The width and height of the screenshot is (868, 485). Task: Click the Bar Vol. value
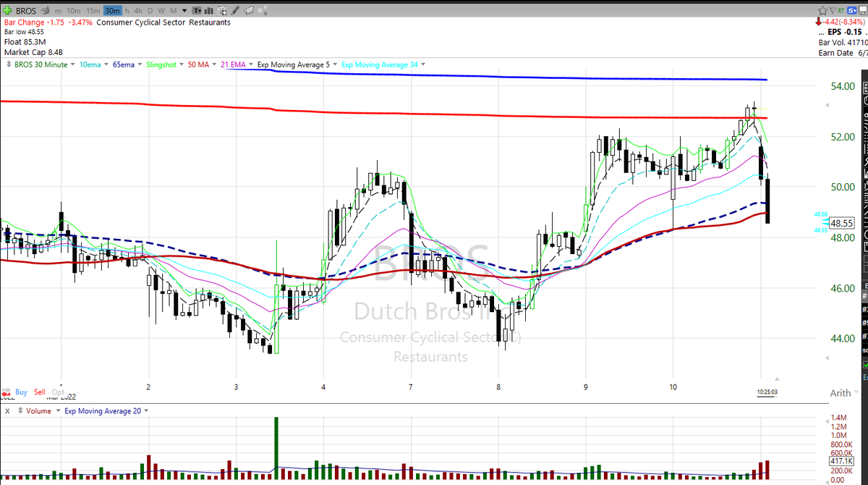(843, 43)
